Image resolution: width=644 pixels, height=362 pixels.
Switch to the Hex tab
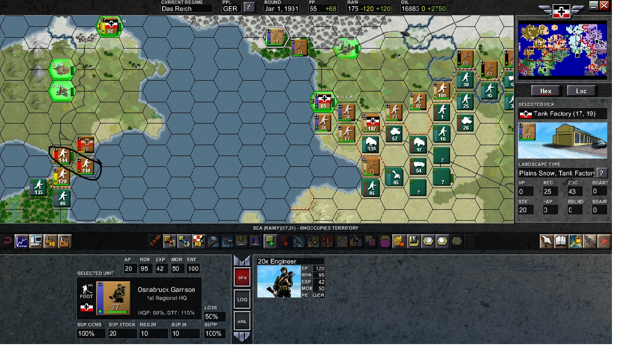point(546,91)
